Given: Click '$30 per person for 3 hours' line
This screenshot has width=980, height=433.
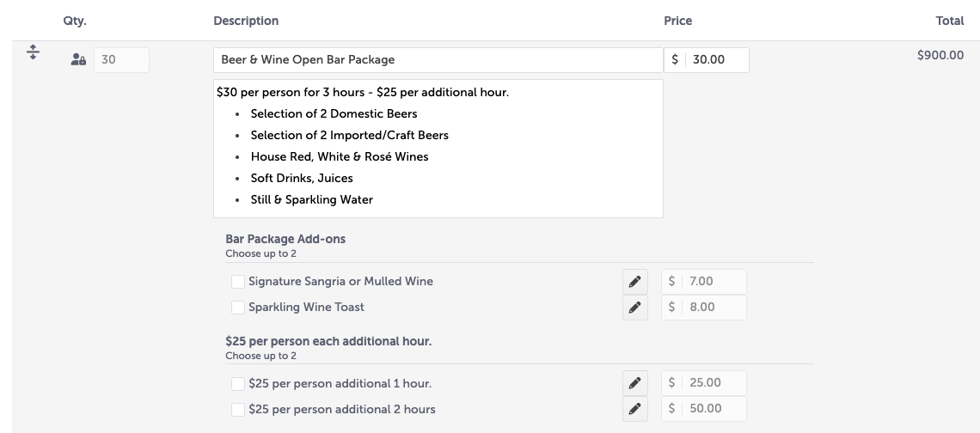Looking at the screenshot, I should pos(363,93).
